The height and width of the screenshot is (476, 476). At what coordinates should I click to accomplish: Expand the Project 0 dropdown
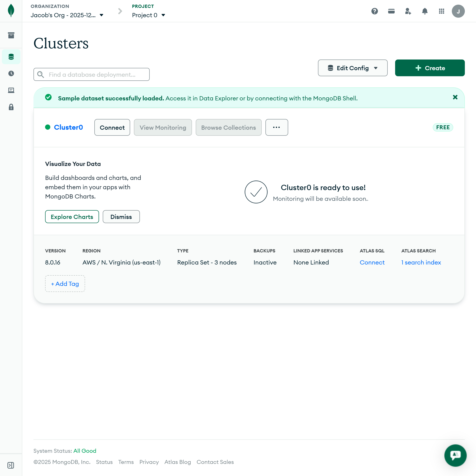149,15
